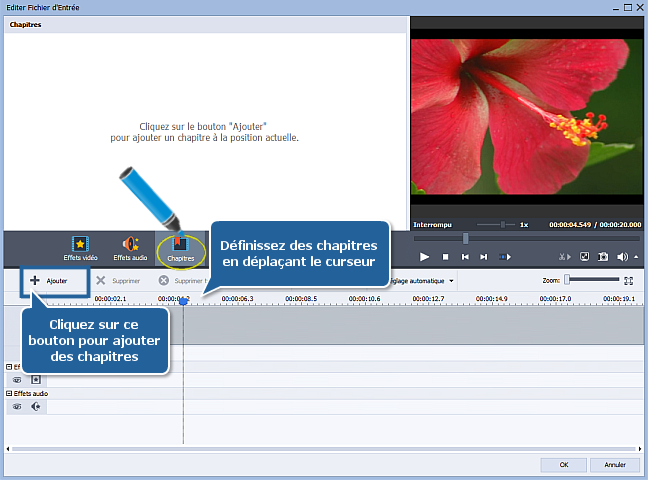Open the Effets audio tab
The image size is (650, 480).
(x=130, y=249)
